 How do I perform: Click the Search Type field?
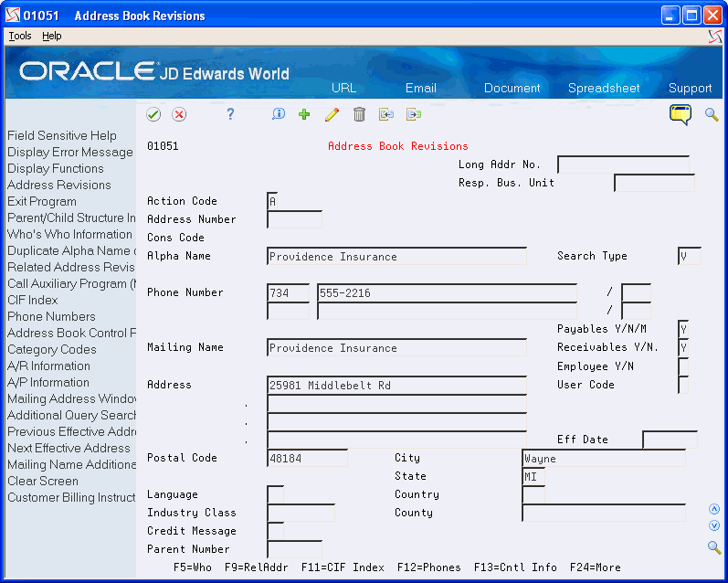point(690,256)
